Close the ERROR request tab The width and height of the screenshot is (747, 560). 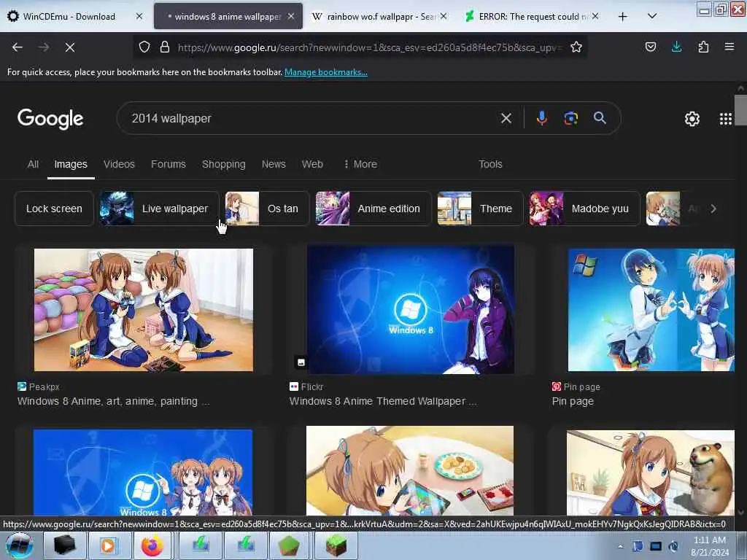[x=595, y=16]
